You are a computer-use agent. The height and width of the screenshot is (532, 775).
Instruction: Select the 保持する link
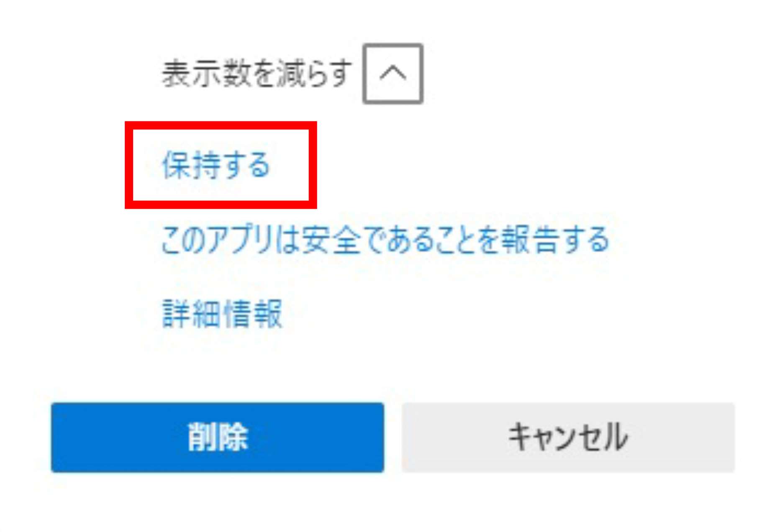216,165
